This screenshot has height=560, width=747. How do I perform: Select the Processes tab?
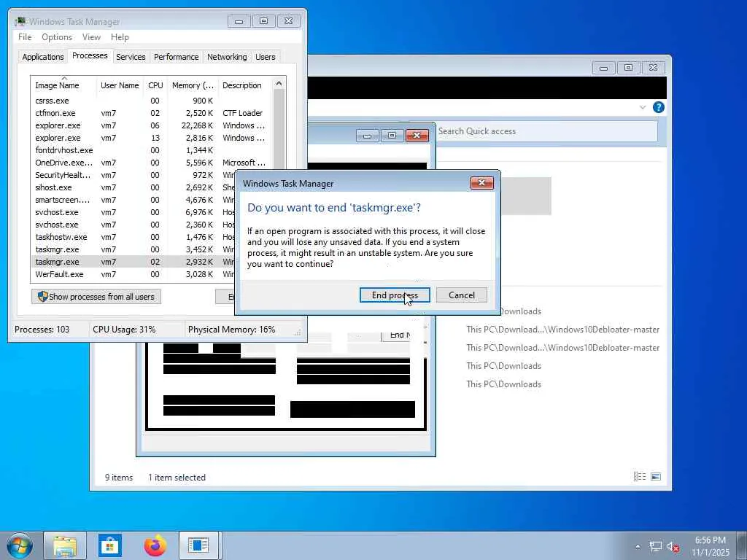(90, 55)
